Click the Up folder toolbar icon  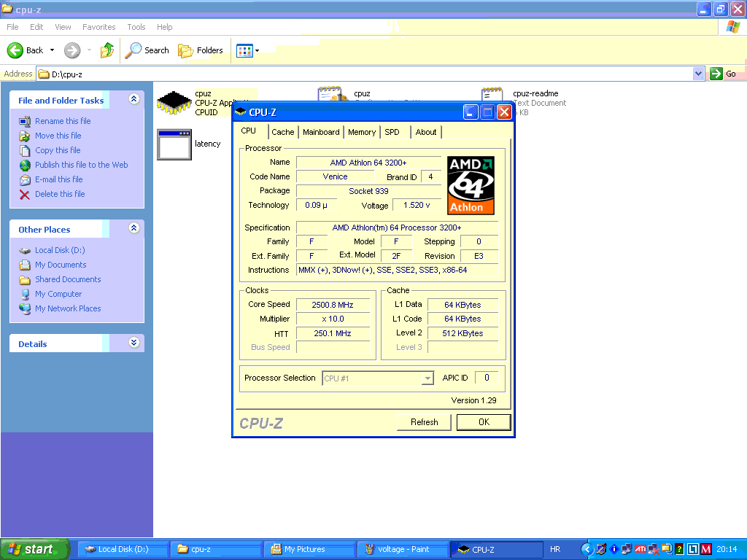tap(107, 50)
